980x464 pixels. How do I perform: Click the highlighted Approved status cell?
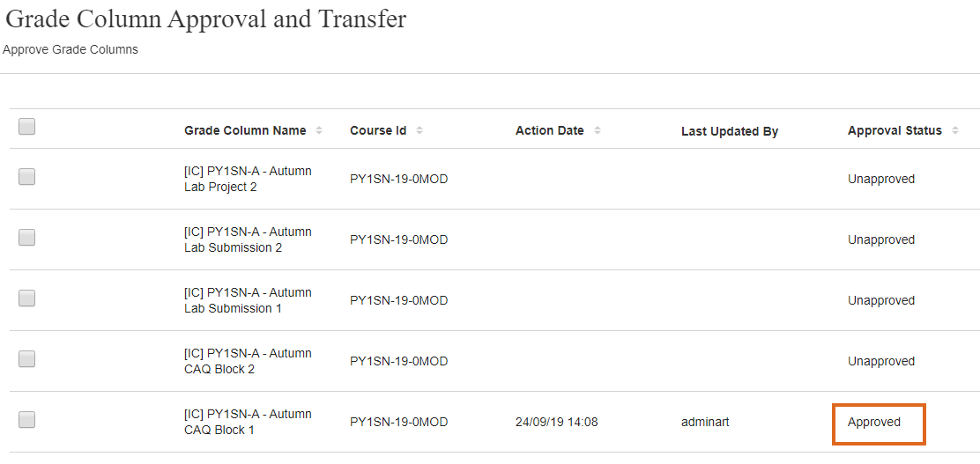click(879, 423)
